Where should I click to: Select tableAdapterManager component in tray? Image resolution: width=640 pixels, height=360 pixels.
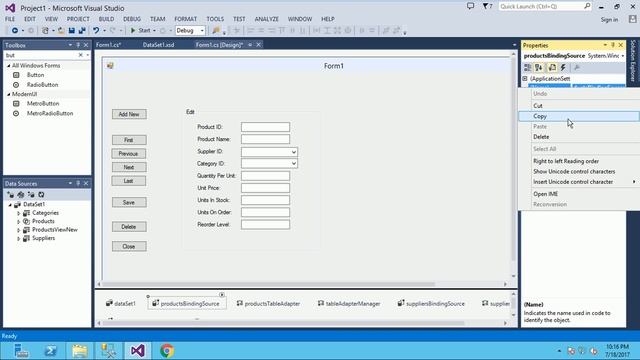[349, 304]
